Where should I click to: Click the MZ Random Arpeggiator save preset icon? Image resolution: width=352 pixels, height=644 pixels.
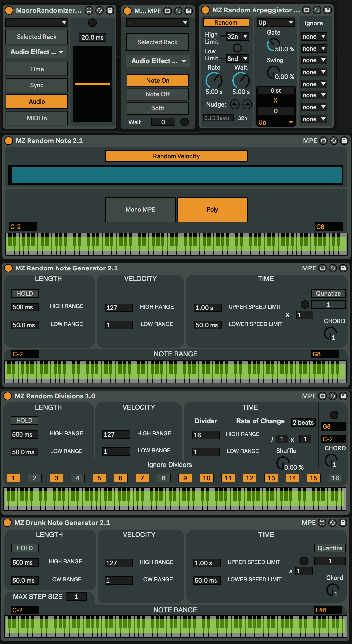coord(327,10)
